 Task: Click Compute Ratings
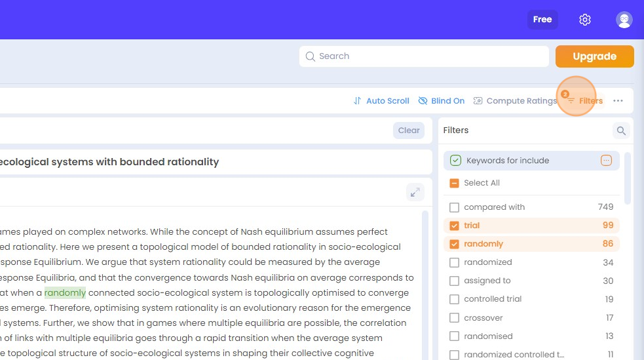coord(514,101)
